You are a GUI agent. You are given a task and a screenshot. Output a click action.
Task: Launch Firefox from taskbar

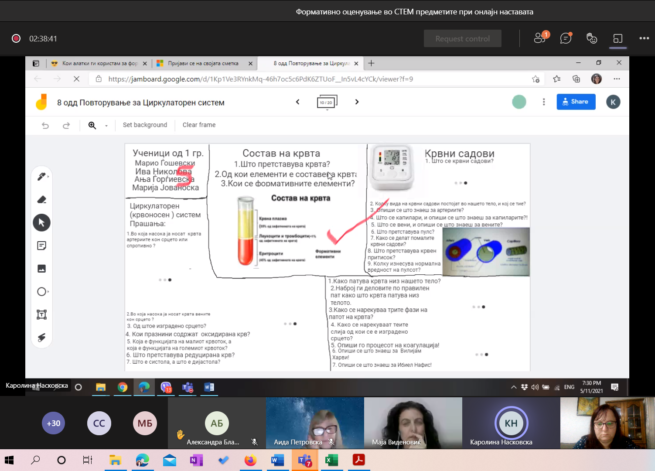(250, 460)
